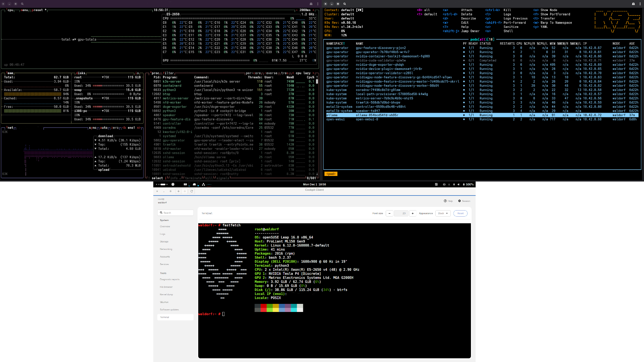Open Software updates in Cockpit sidebar
This screenshot has width=644, height=362.
(x=169, y=310)
